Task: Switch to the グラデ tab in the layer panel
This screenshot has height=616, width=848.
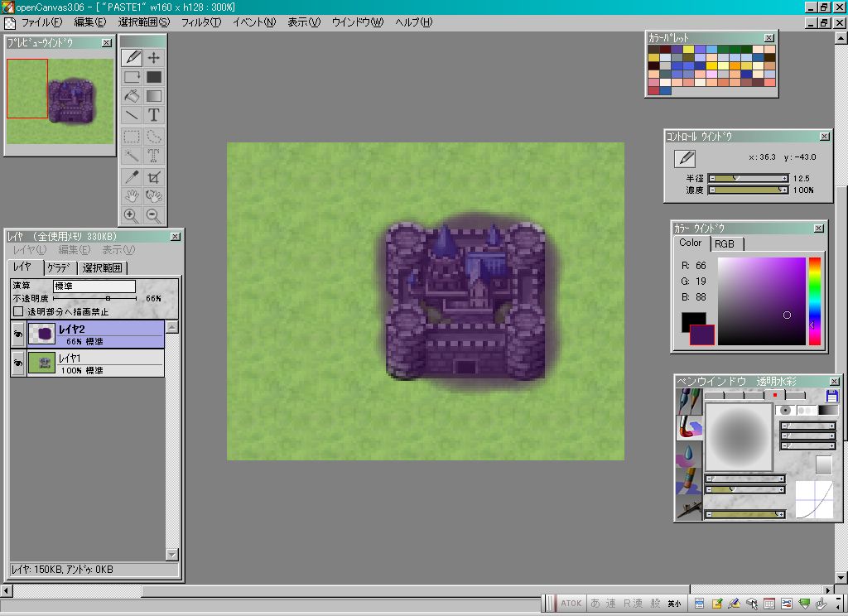Action: pos(60,267)
